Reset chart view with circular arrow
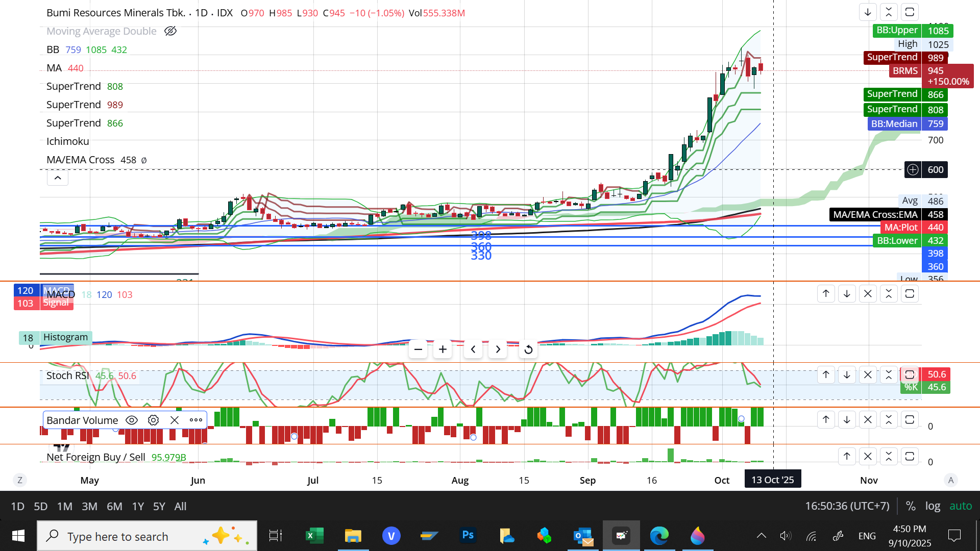 (528, 349)
